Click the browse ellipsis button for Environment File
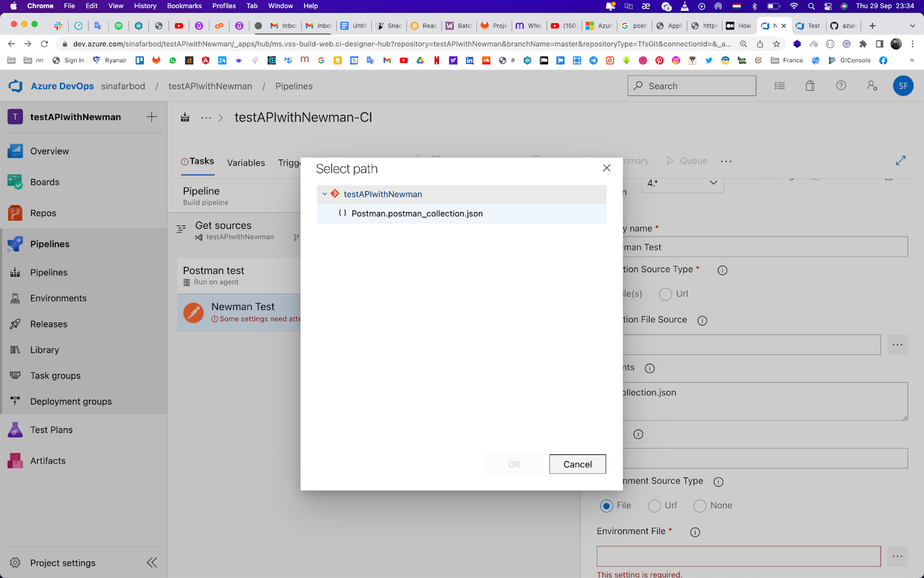The image size is (924, 578). pos(897,556)
